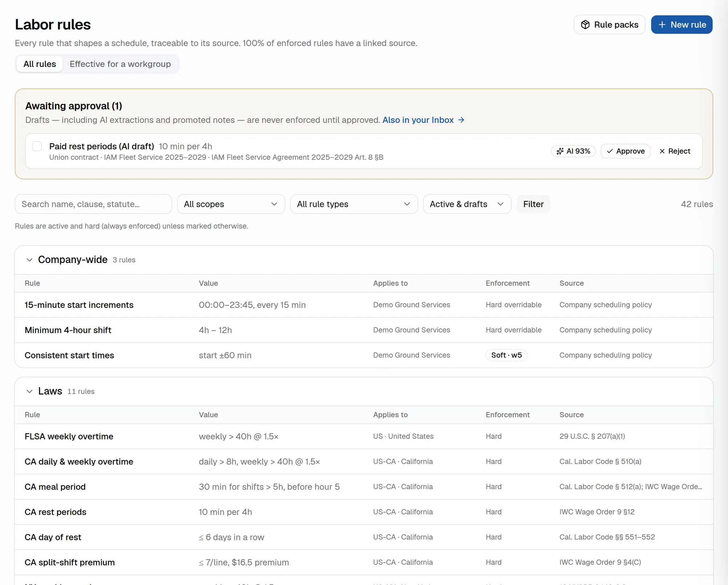Create a New rule
This screenshot has width=728, height=585.
click(x=681, y=25)
